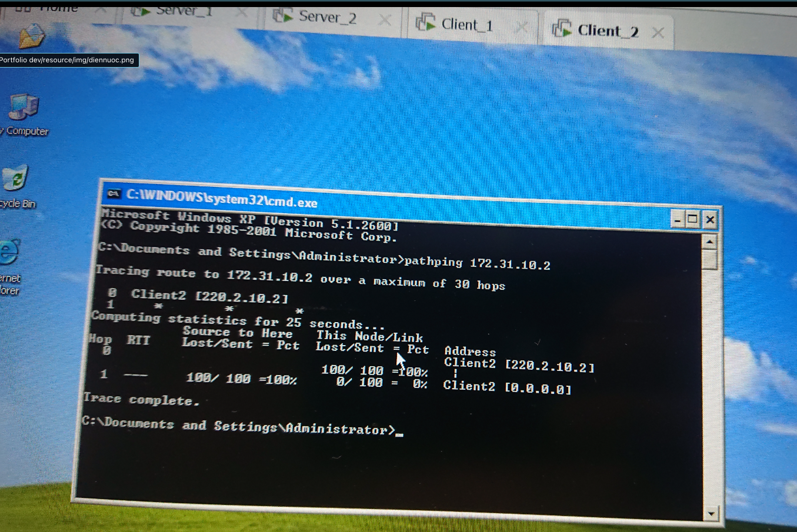Close the cmd.exe command window
The width and height of the screenshot is (797, 532).
pyautogui.click(x=710, y=220)
